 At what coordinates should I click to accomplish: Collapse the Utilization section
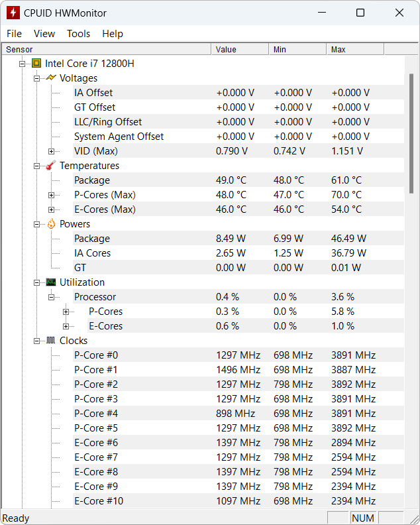[37, 282]
